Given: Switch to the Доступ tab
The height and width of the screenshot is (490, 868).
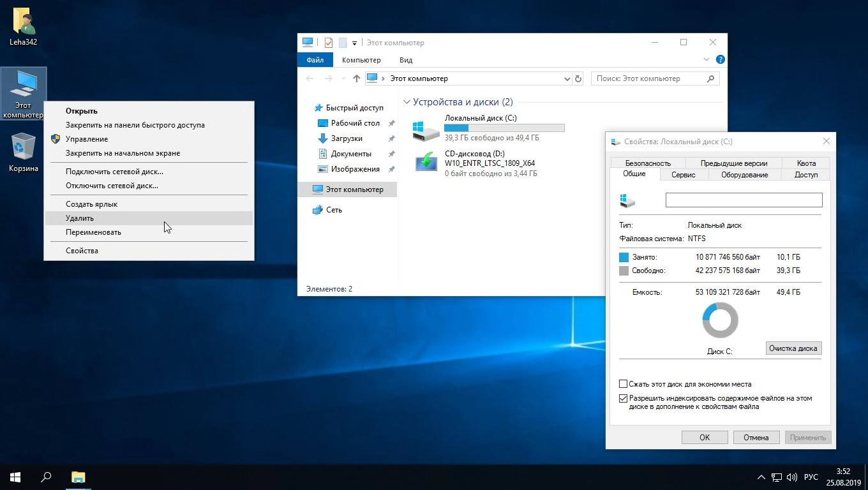Looking at the screenshot, I should click(x=806, y=175).
